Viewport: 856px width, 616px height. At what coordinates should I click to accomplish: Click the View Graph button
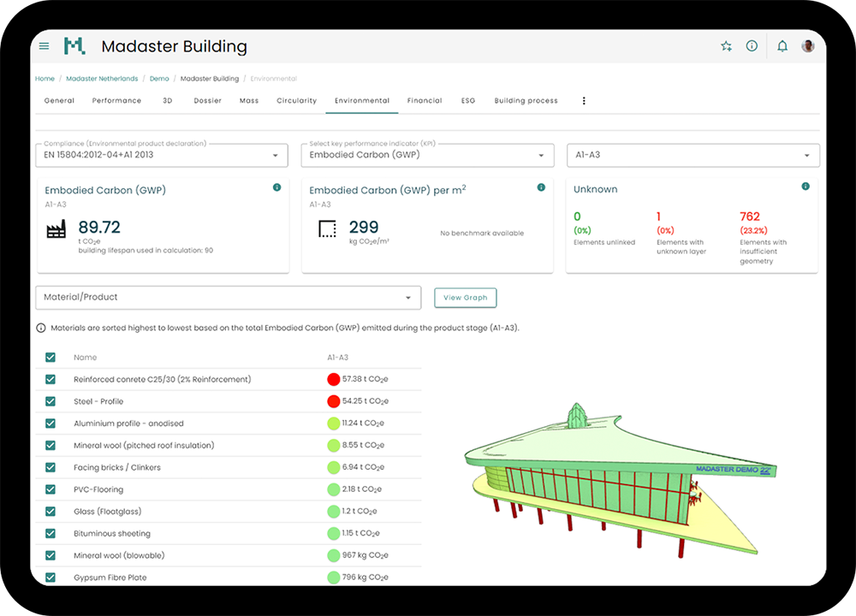point(465,298)
